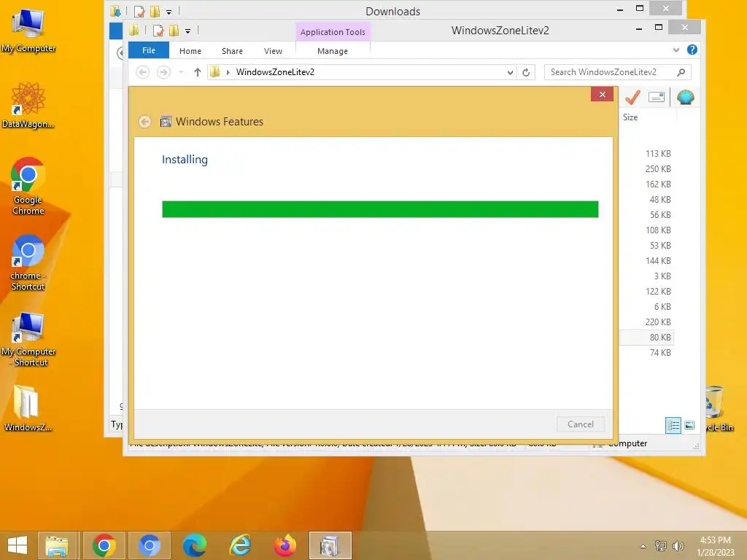Open the recent locations dropdown arrow
This screenshot has width=747, height=560.
(181, 72)
